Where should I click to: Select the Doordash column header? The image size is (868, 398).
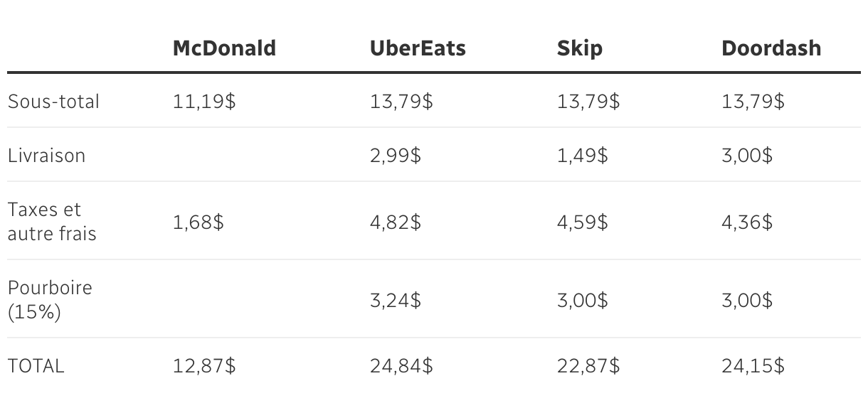771,48
